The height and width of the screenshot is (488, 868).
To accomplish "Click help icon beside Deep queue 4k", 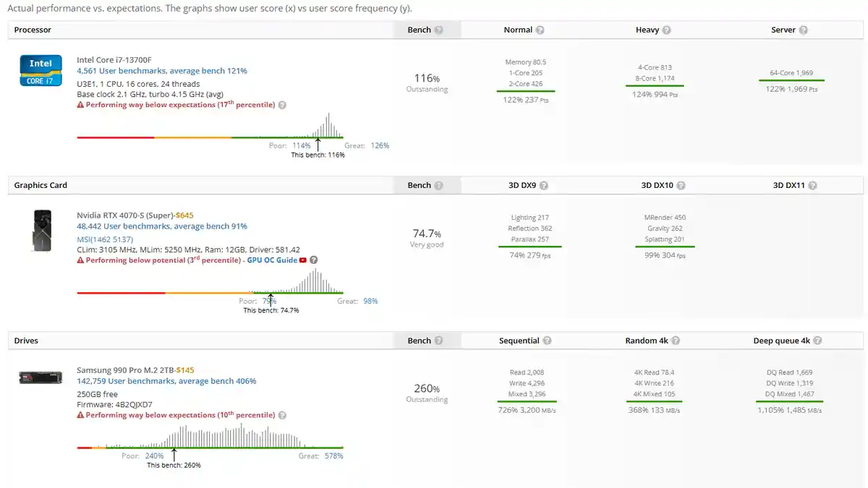I will tap(817, 341).
